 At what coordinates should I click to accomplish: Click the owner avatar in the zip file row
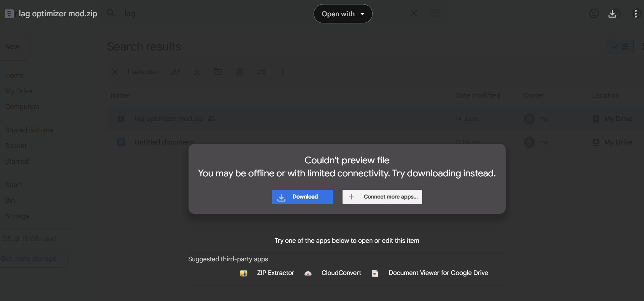pyautogui.click(x=529, y=119)
